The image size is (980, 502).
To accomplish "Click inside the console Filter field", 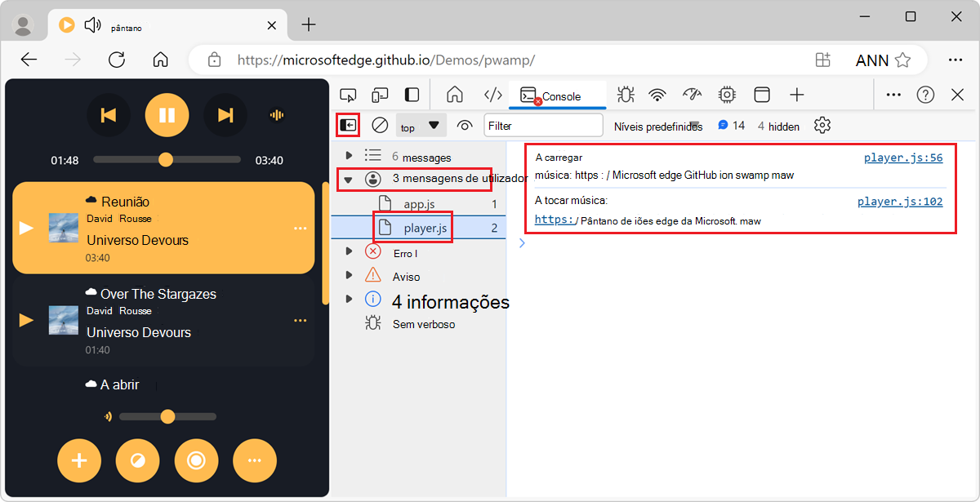I will tap(543, 125).
